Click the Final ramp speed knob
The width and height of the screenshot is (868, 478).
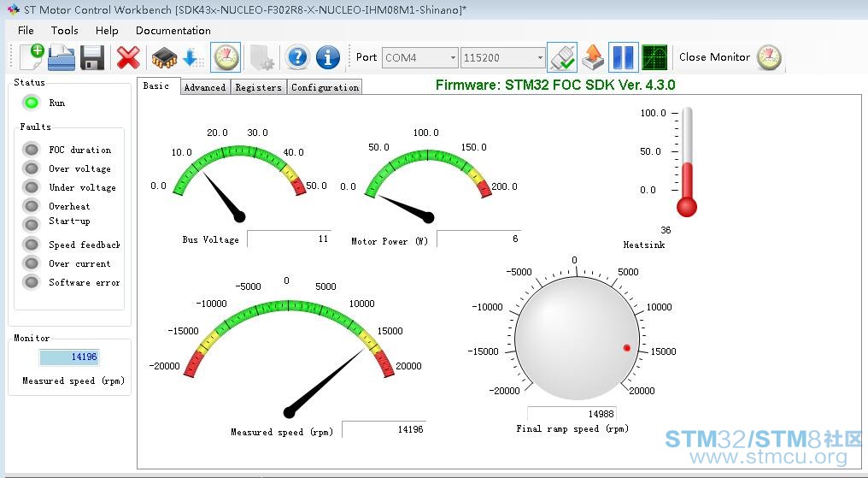click(x=577, y=338)
